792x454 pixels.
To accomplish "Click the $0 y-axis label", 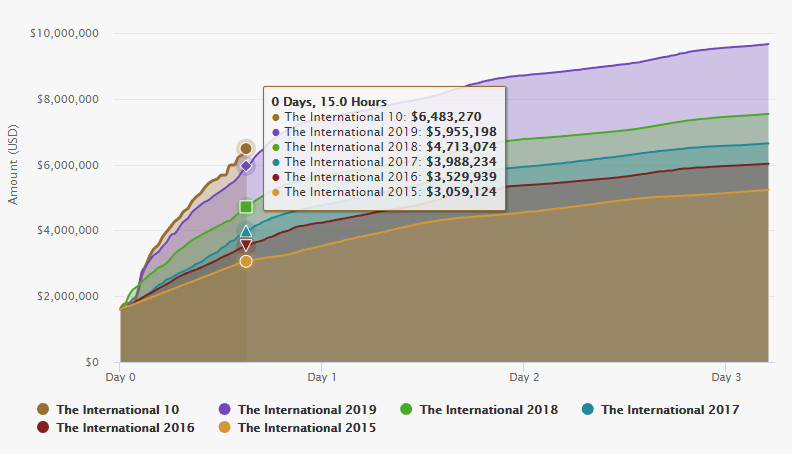I will [x=92, y=362].
